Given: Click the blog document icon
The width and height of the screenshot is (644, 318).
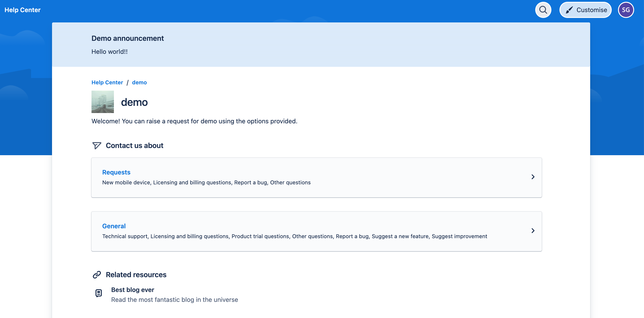Looking at the screenshot, I should pyautogui.click(x=99, y=293).
